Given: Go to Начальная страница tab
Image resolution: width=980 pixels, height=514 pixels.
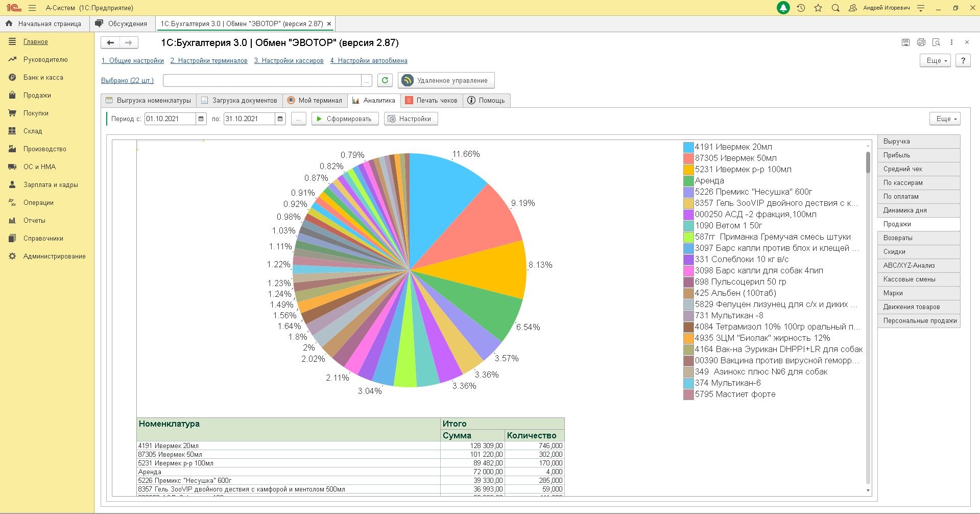Looking at the screenshot, I should click(x=44, y=24).
